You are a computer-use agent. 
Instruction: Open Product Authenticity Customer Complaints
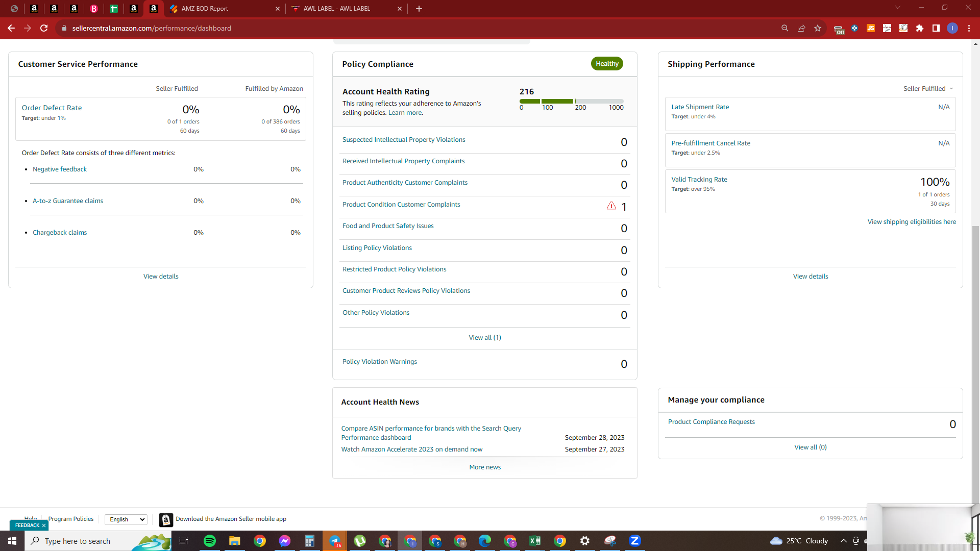[405, 183]
